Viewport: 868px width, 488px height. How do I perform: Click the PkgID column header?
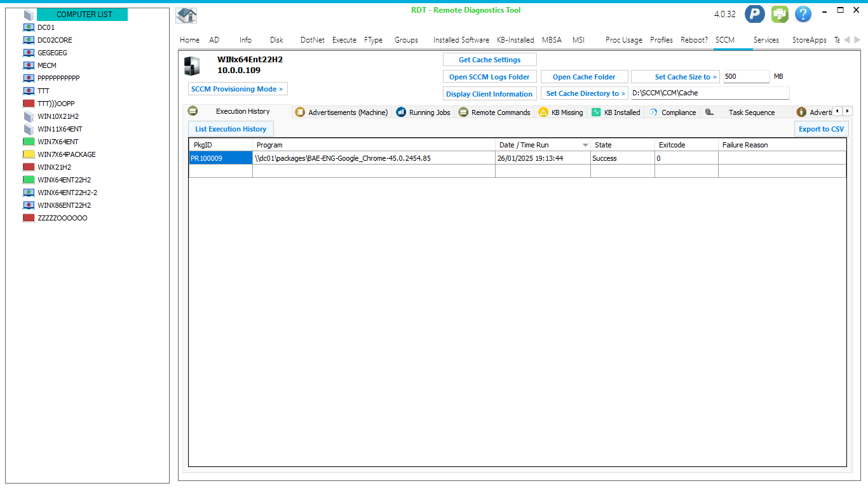pos(220,145)
